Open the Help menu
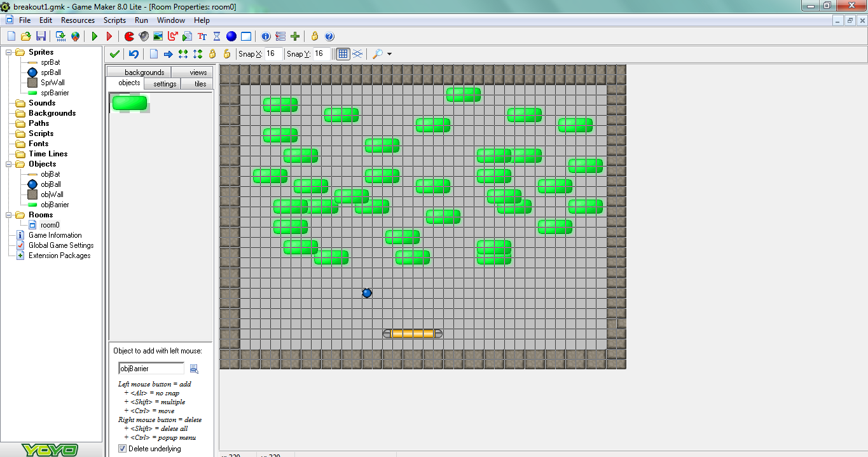868x457 pixels. click(x=202, y=20)
